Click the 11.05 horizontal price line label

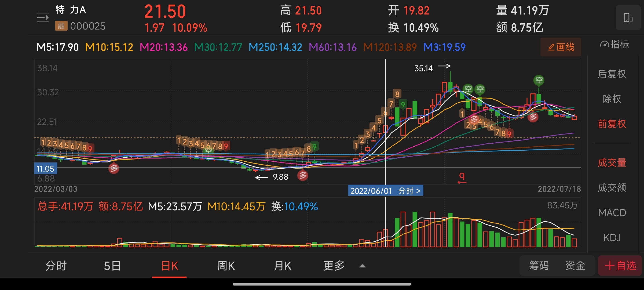tap(45, 169)
